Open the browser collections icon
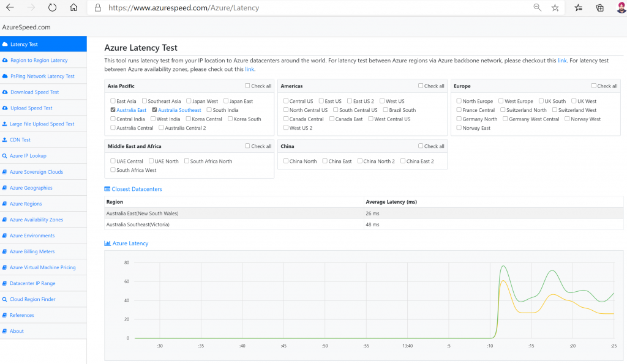This screenshot has width=627, height=364. (x=599, y=8)
